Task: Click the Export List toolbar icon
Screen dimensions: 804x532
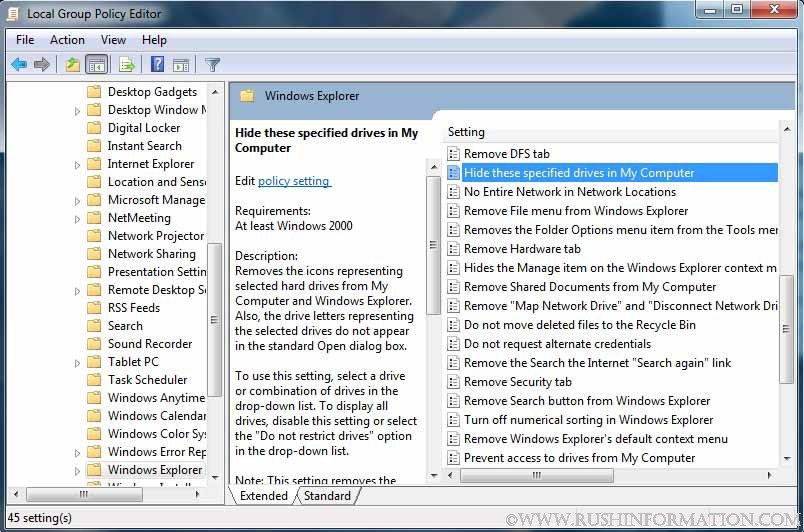Action: click(x=127, y=65)
